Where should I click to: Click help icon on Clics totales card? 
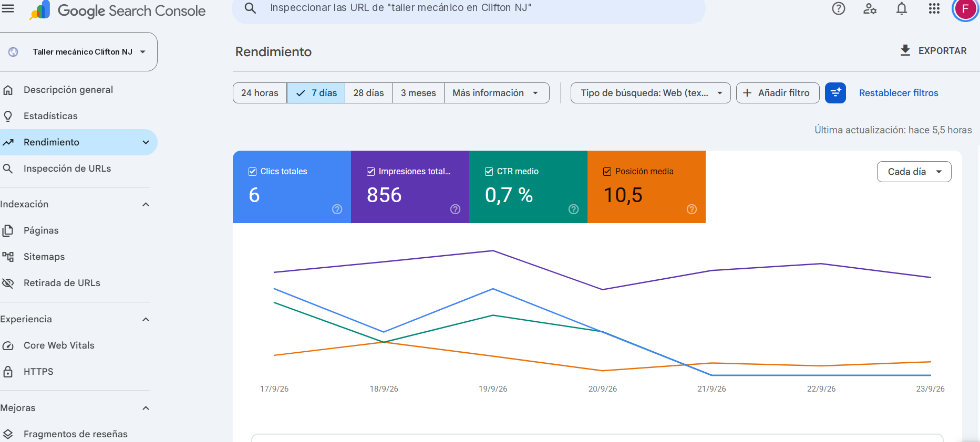[x=337, y=209]
